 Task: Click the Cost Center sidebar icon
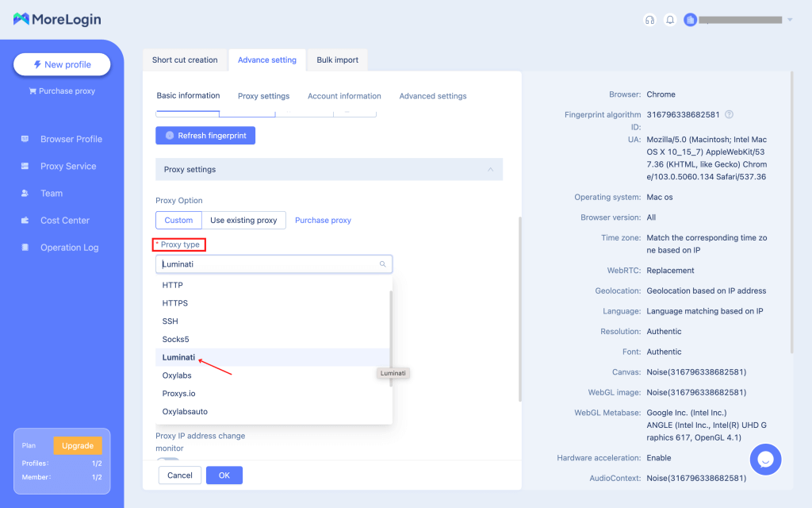(25, 221)
